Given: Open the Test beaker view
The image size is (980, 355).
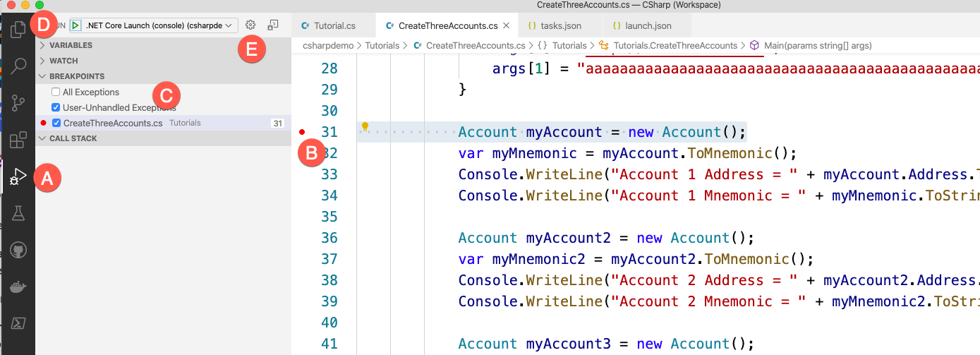Looking at the screenshot, I should click(x=18, y=213).
